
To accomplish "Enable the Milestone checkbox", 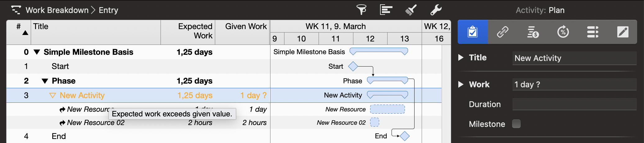I will coord(516,124).
